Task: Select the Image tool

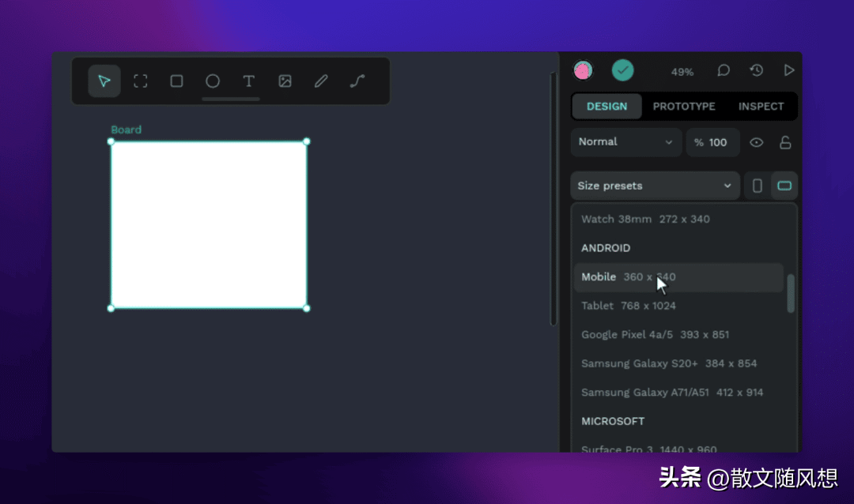Action: pos(285,81)
